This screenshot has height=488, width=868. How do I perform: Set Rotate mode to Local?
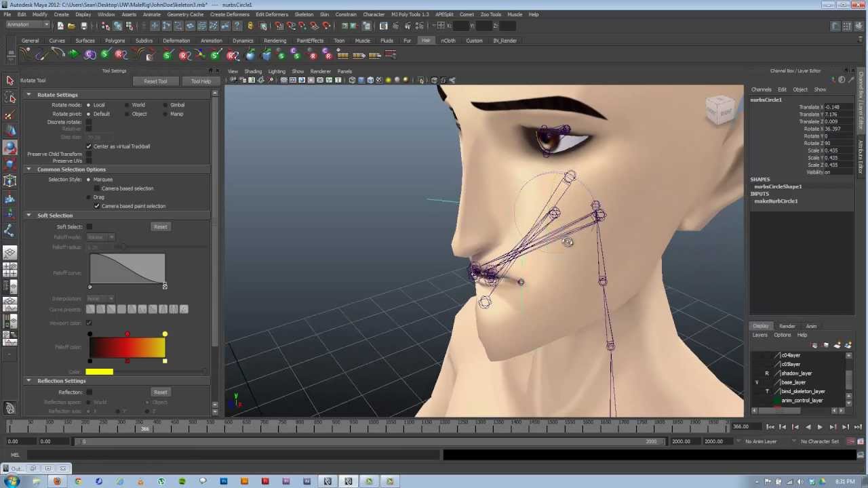point(89,105)
